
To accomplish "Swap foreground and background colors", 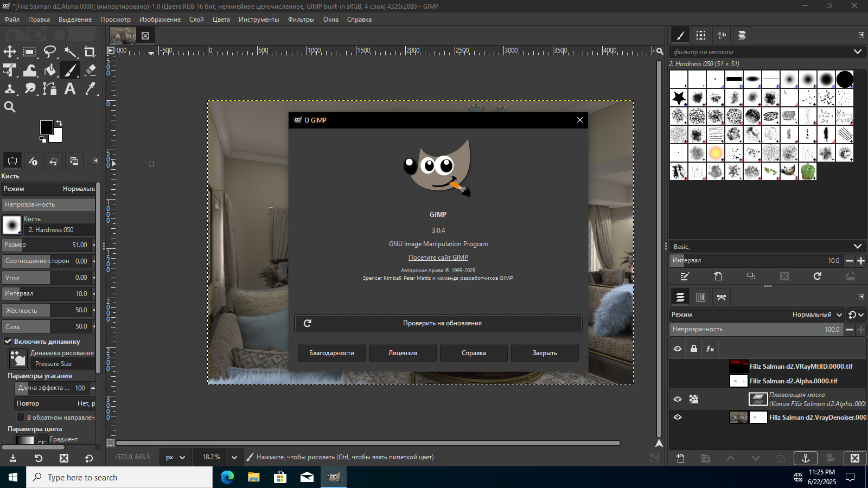I will (59, 123).
